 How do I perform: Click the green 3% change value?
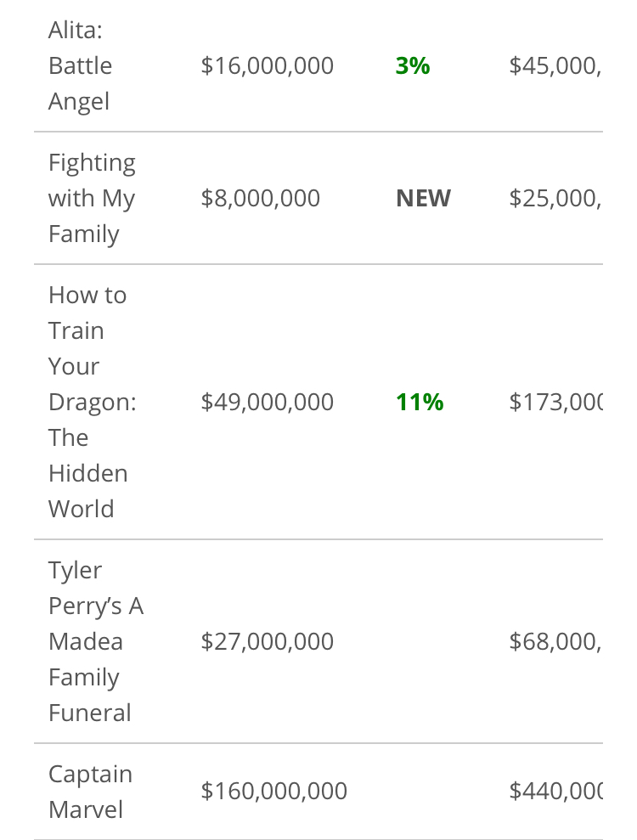point(413,65)
